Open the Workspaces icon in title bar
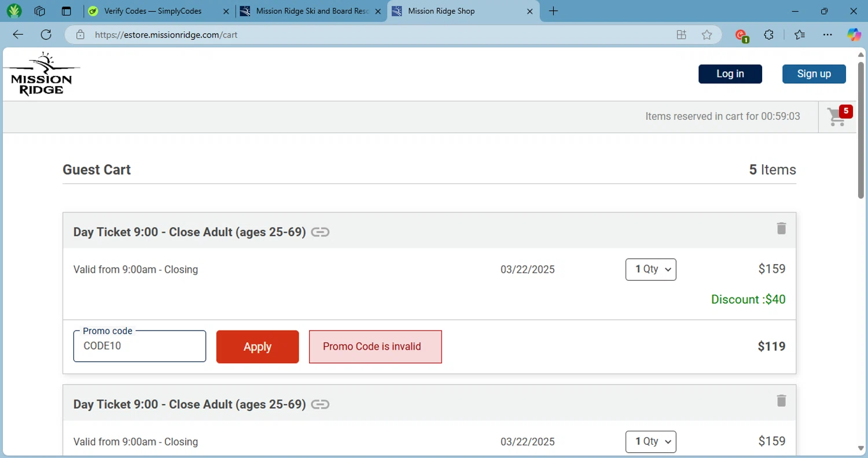Image resolution: width=868 pixels, height=458 pixels. coord(40,11)
